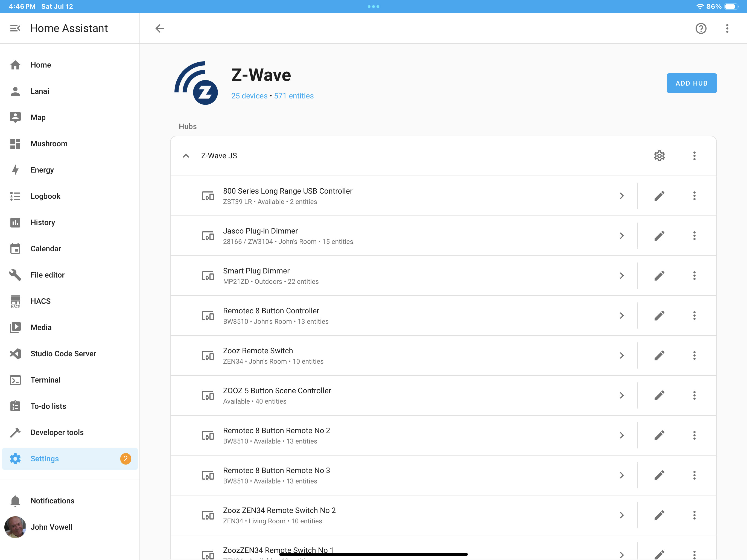The width and height of the screenshot is (747, 560).
Task: Open the top-right overflow menu
Action: pos(727,28)
